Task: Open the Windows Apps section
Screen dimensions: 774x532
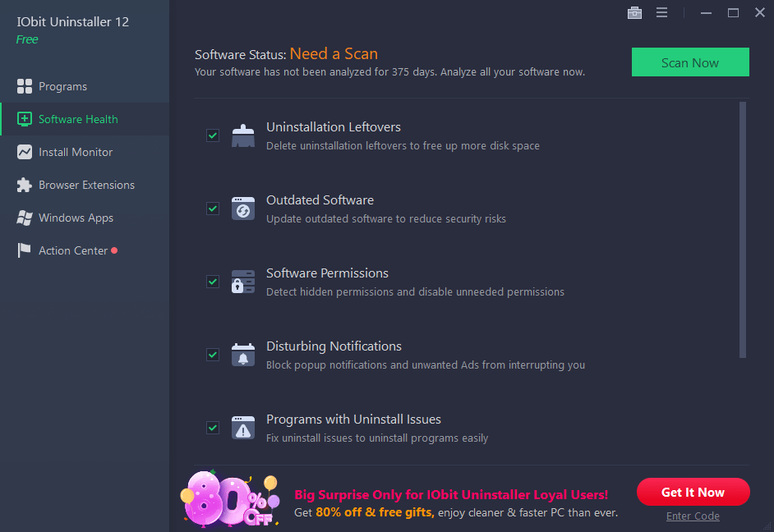Action: [77, 217]
